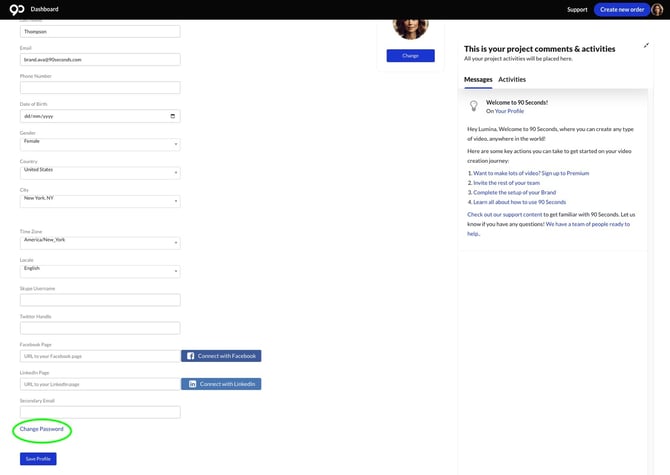670x475 pixels.
Task: Click the LinkedIn Page URL field
Action: pyautogui.click(x=100, y=384)
